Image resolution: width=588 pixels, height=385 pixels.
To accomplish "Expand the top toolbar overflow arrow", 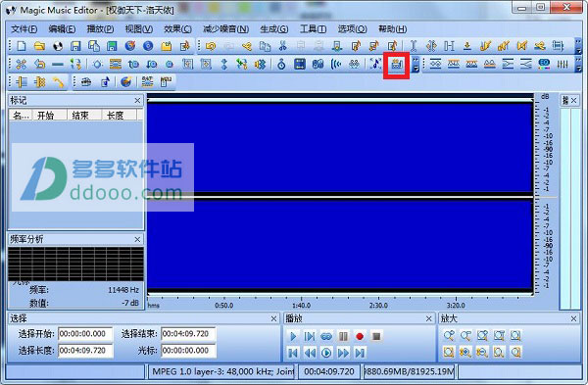I will [x=578, y=46].
